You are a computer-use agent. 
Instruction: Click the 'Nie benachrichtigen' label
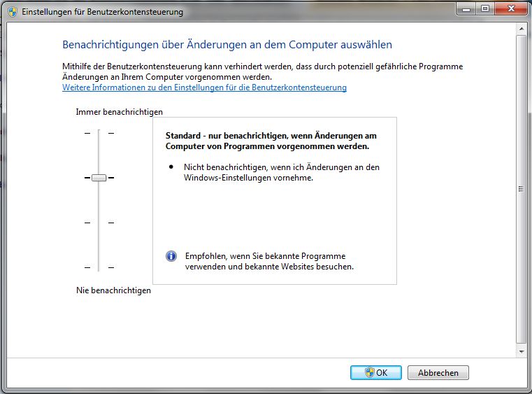pos(113,290)
